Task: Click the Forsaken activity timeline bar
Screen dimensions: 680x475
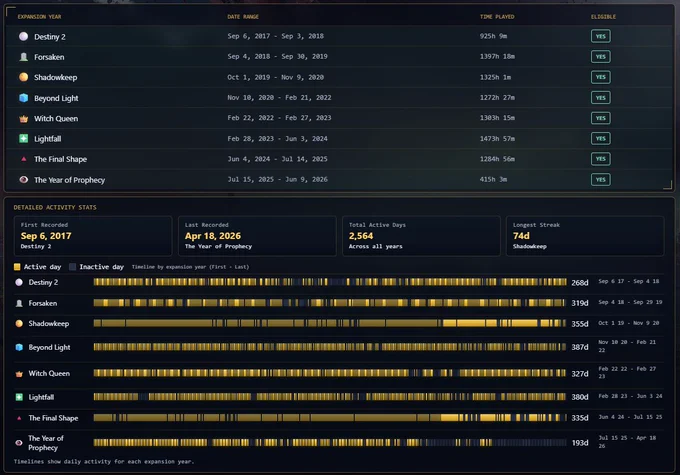Action: (x=330, y=303)
